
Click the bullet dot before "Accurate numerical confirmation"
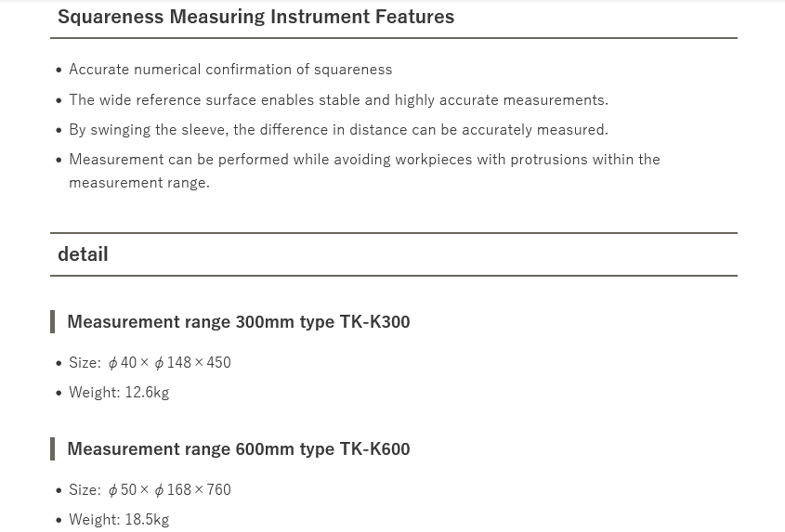click(59, 71)
